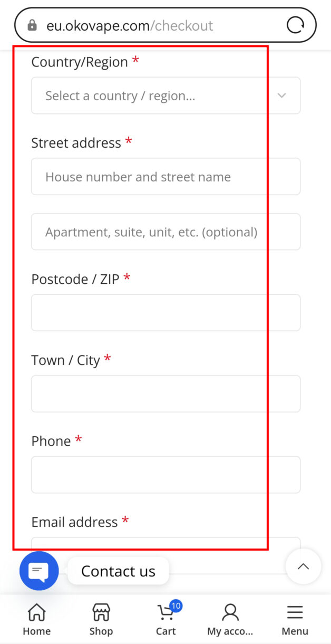Image resolution: width=331 pixels, height=644 pixels.
Task: Focus the House number and street name field
Action: click(166, 177)
